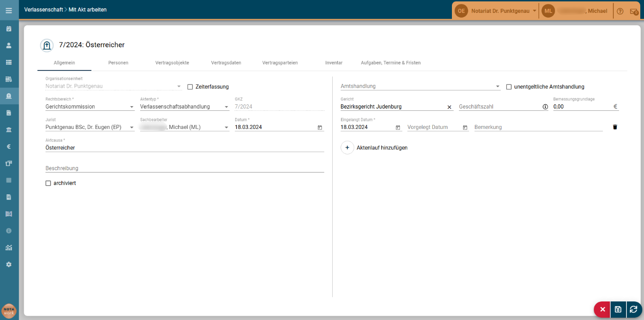Refresh the record with circular arrows button
The width and height of the screenshot is (644, 320).
tap(634, 309)
